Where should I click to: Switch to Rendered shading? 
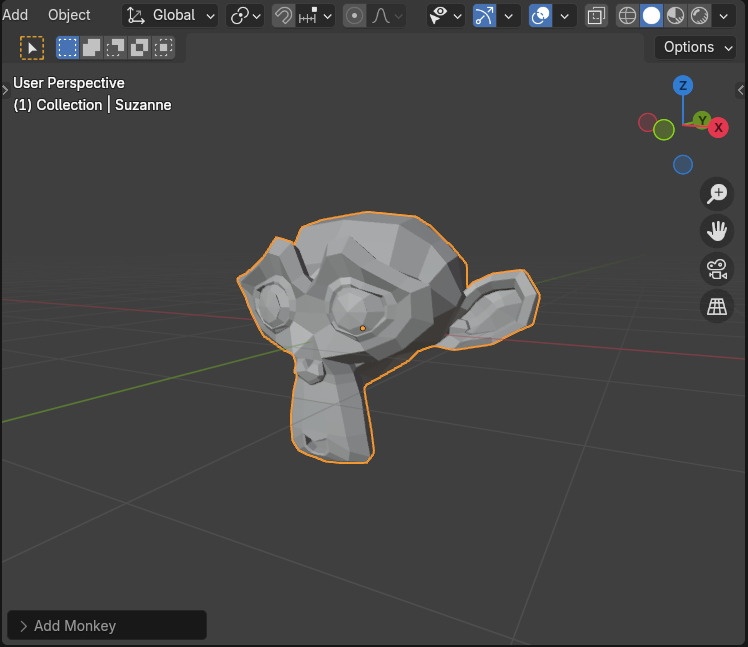click(x=700, y=16)
